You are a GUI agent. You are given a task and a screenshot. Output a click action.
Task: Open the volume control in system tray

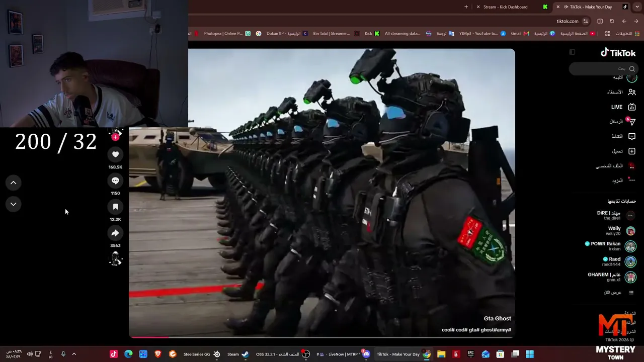point(30,354)
